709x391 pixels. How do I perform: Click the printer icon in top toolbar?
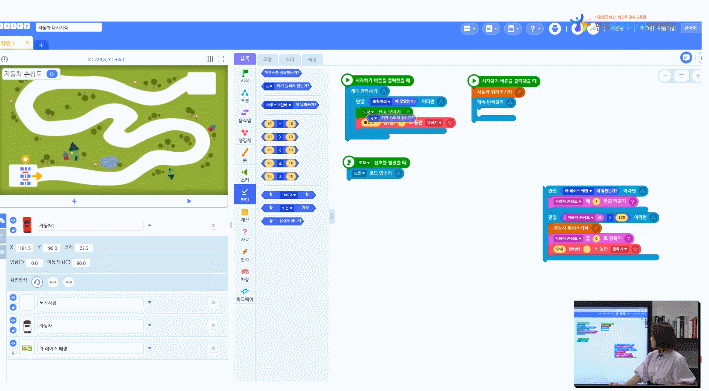tap(555, 29)
